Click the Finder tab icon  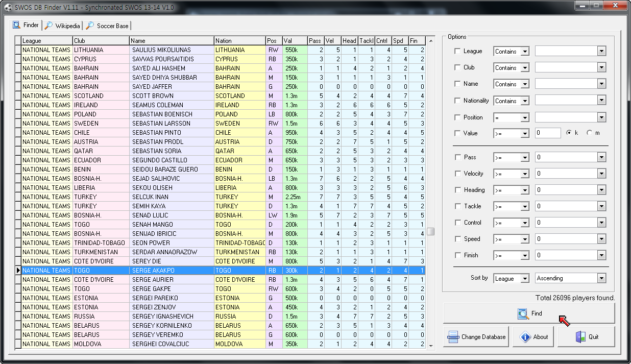tap(17, 25)
